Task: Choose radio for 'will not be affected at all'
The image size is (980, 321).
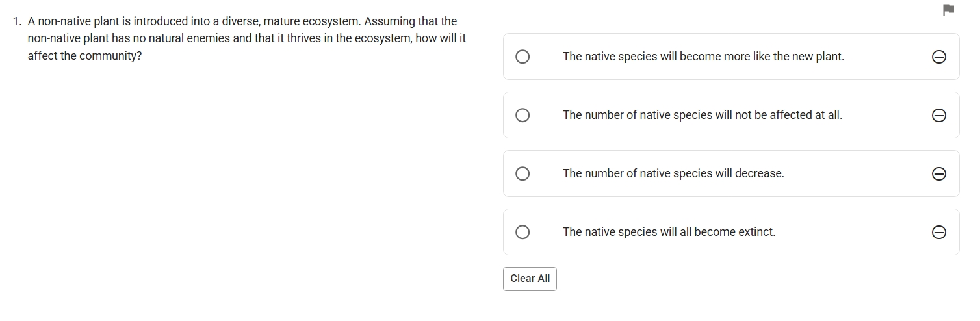Action: pos(522,116)
